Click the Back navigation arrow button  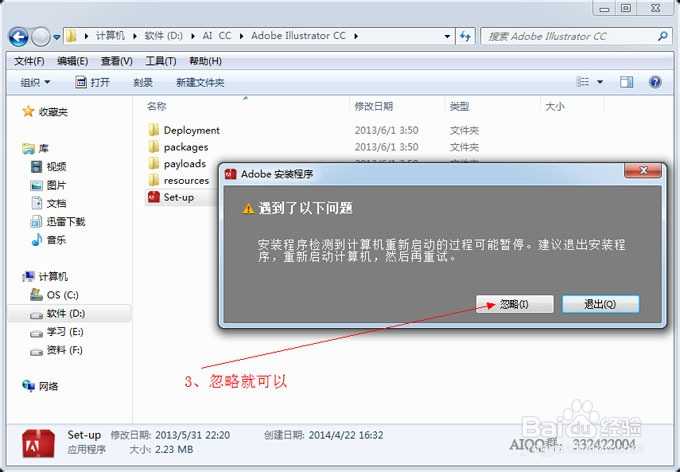click(18, 37)
